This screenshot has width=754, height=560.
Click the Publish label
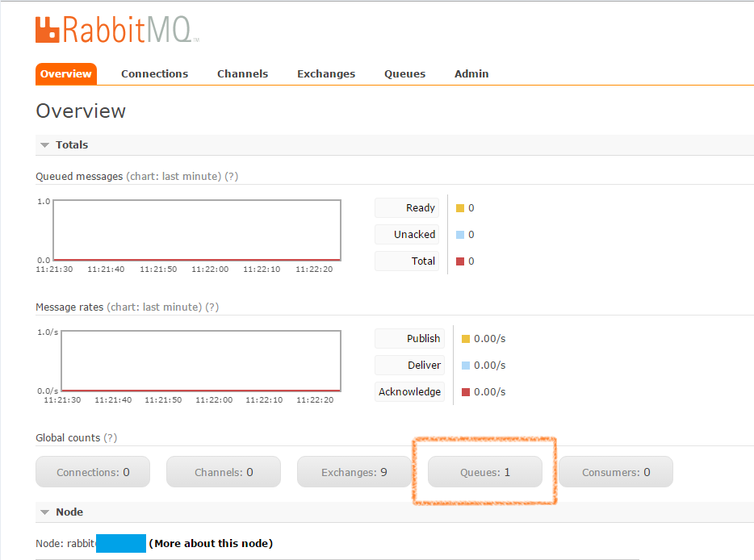tap(410, 338)
